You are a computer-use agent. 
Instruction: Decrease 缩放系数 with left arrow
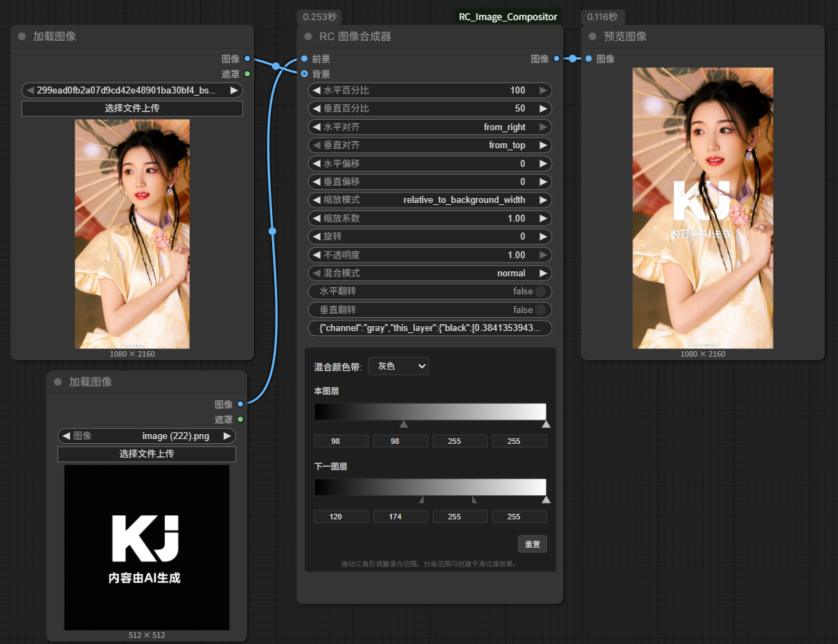pyautogui.click(x=317, y=218)
